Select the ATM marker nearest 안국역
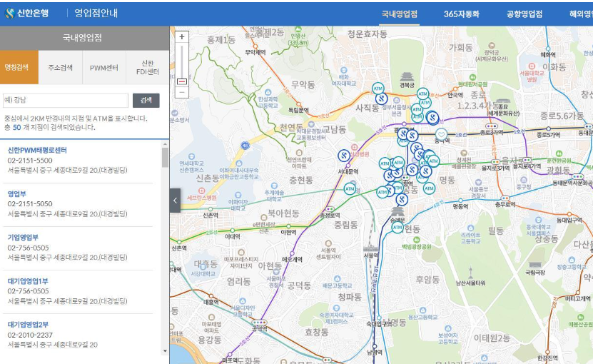The width and height of the screenshot is (593, 364). point(423,93)
